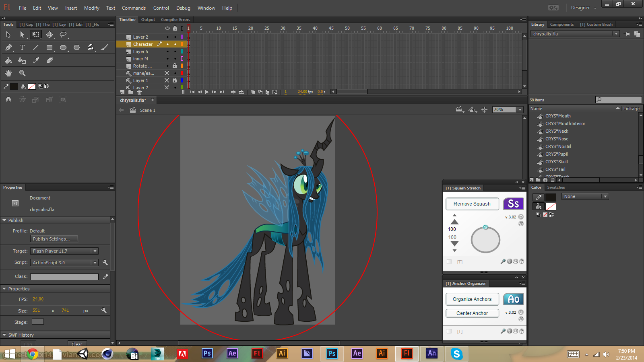Viewport: 644px width, 362px height.
Task: Click the Ao Anchor Organizer icon
Action: click(513, 299)
